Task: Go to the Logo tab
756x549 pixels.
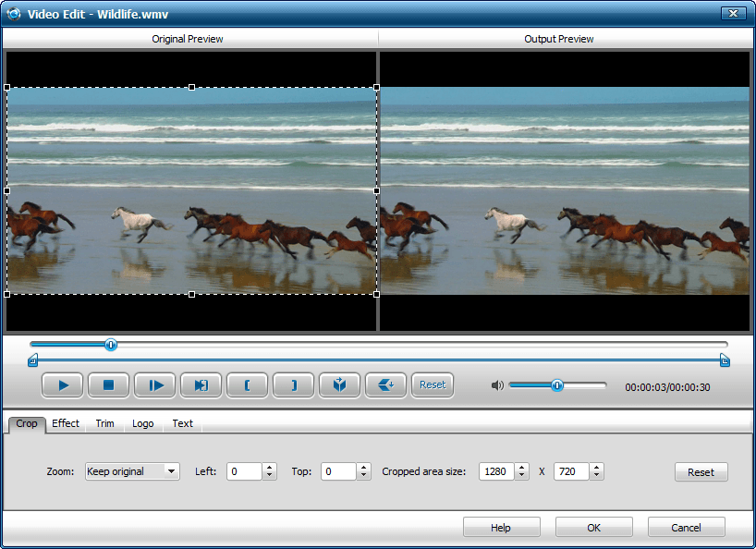Action: pyautogui.click(x=143, y=423)
